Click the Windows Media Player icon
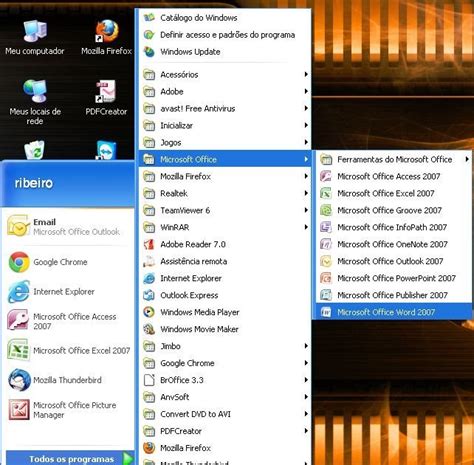 click(x=149, y=312)
